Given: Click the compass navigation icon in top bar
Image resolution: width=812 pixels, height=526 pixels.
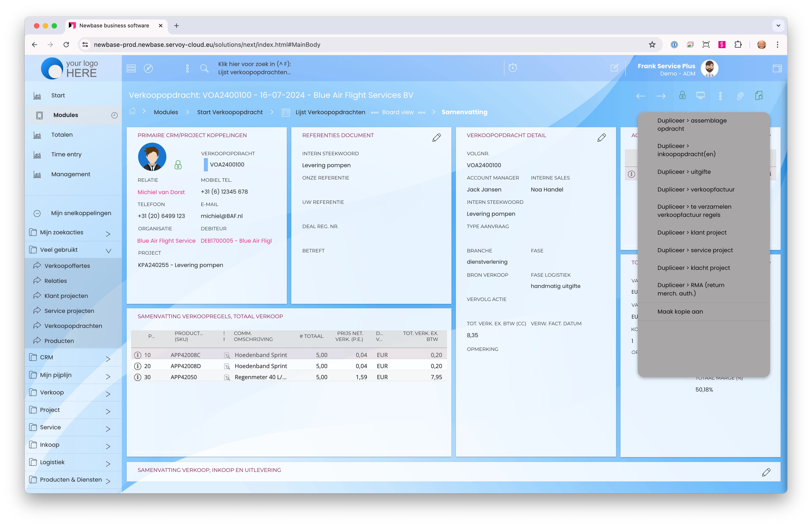Looking at the screenshot, I should click(148, 68).
